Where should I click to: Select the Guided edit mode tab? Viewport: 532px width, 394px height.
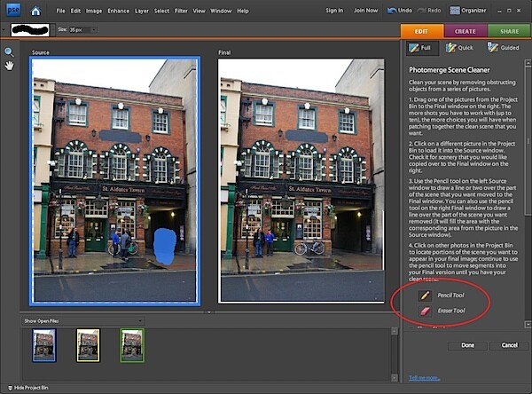tap(503, 48)
